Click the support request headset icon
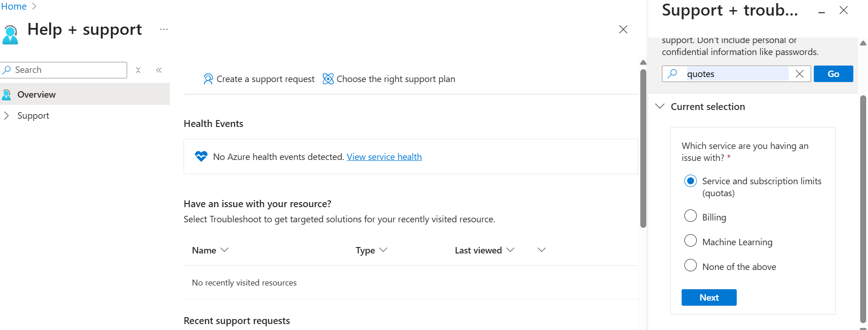Image resolution: width=868 pixels, height=330 pixels. tap(208, 79)
